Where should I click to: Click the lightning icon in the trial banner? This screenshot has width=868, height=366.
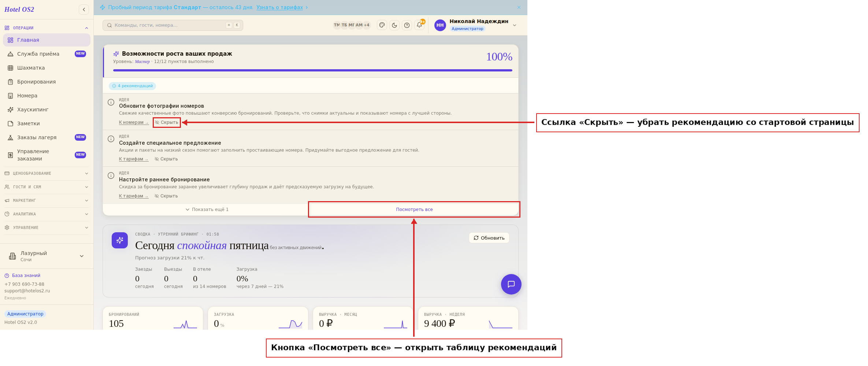click(x=103, y=7)
